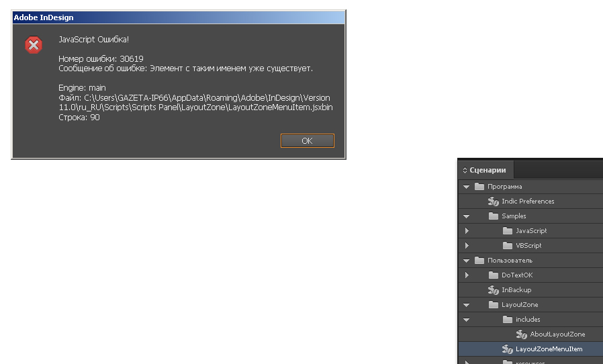Collapse the Пользователь folder
Viewport: 603px width, 364px height.
[x=467, y=261]
